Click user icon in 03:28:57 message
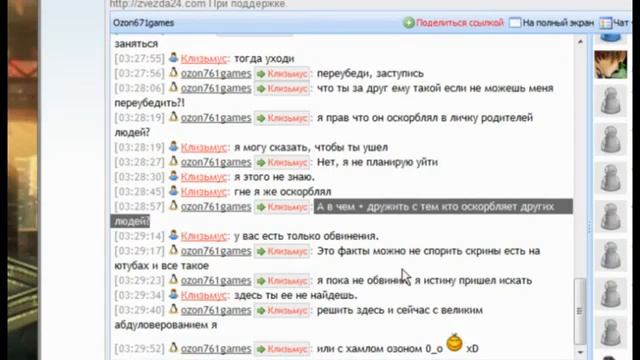This screenshot has width=640, height=360. tap(173, 206)
